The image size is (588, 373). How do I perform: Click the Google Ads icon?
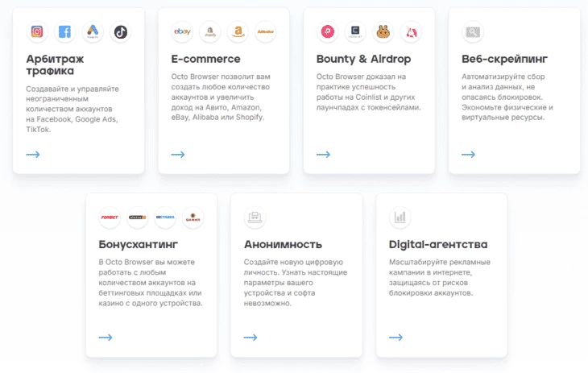pos(93,32)
